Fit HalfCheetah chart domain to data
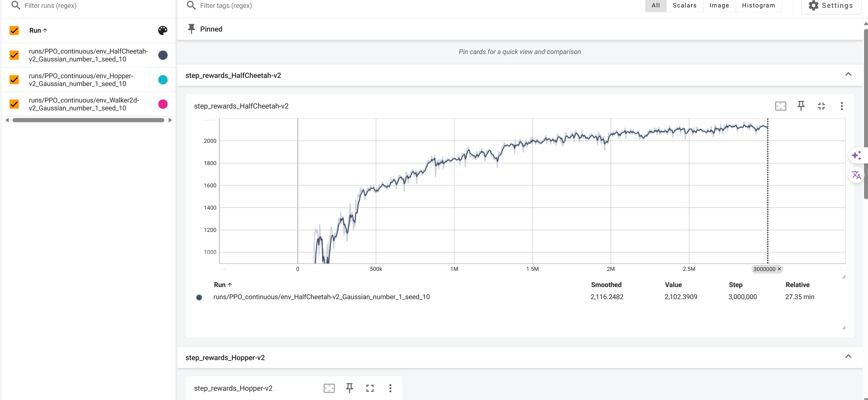Viewport: 868px width, 400px height. pyautogui.click(x=780, y=106)
